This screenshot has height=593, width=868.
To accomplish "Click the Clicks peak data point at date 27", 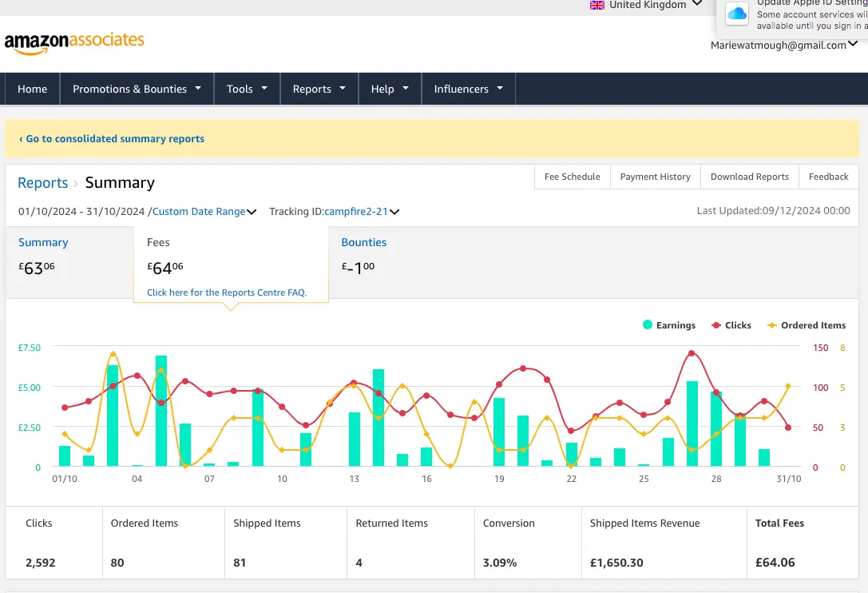I will pyautogui.click(x=692, y=353).
